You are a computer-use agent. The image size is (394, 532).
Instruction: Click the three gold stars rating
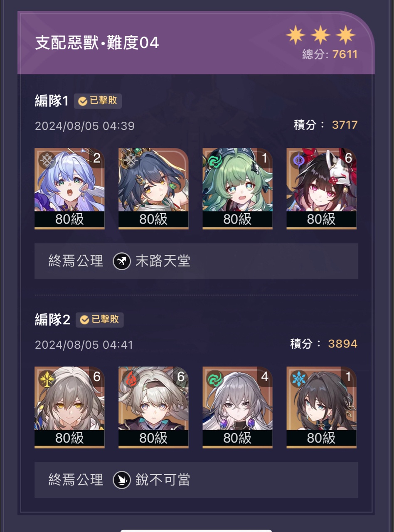click(321, 35)
